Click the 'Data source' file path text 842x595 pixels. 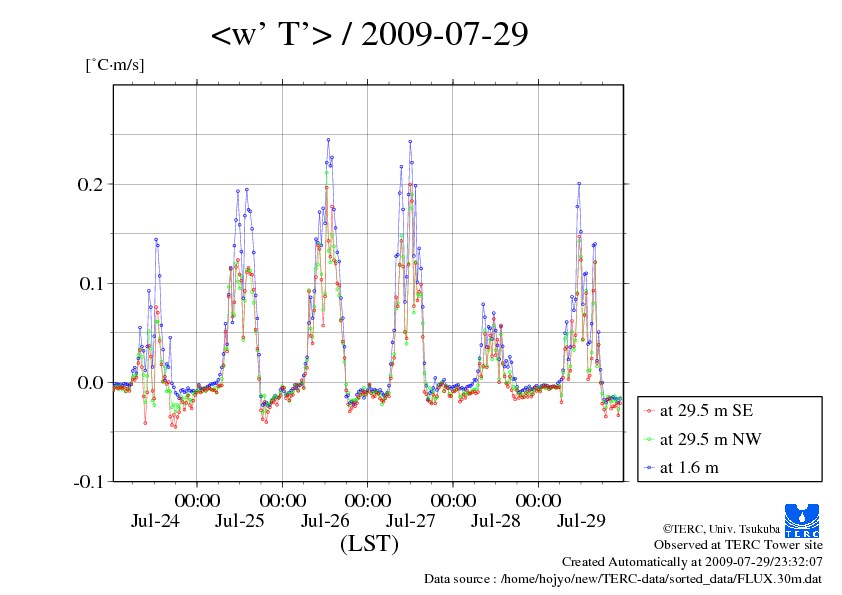(623, 579)
